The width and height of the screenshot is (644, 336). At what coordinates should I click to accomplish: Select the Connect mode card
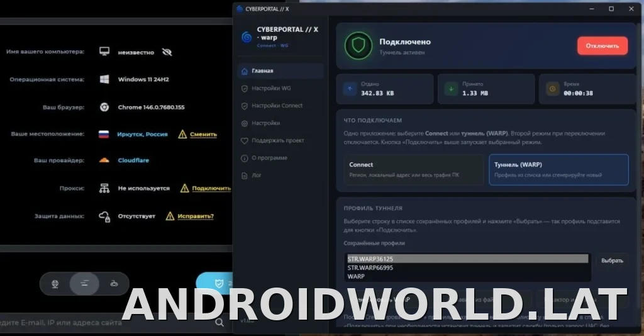pyautogui.click(x=414, y=170)
